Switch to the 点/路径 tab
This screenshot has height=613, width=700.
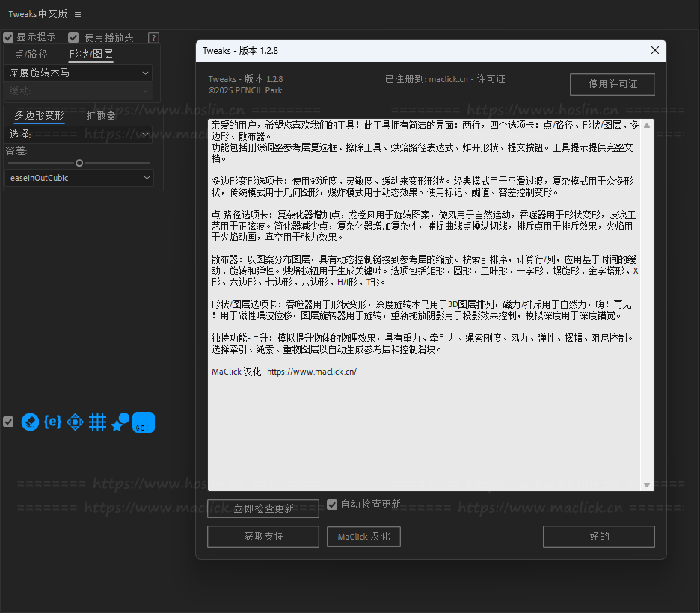(x=31, y=54)
